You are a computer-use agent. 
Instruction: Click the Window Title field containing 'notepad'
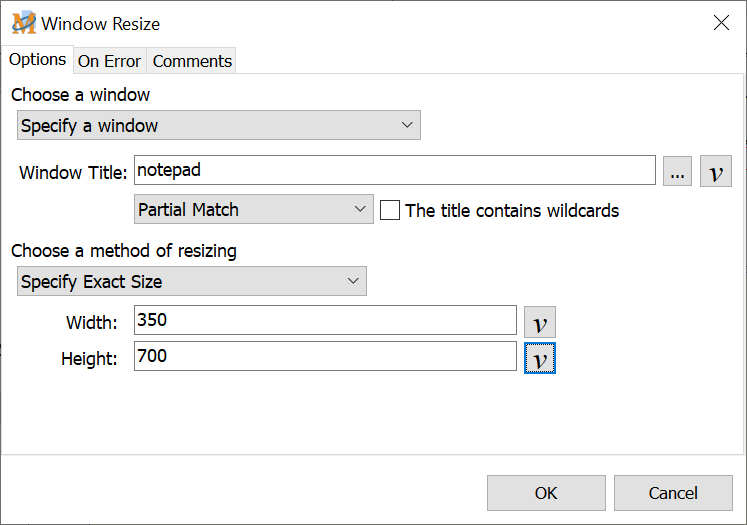(394, 171)
